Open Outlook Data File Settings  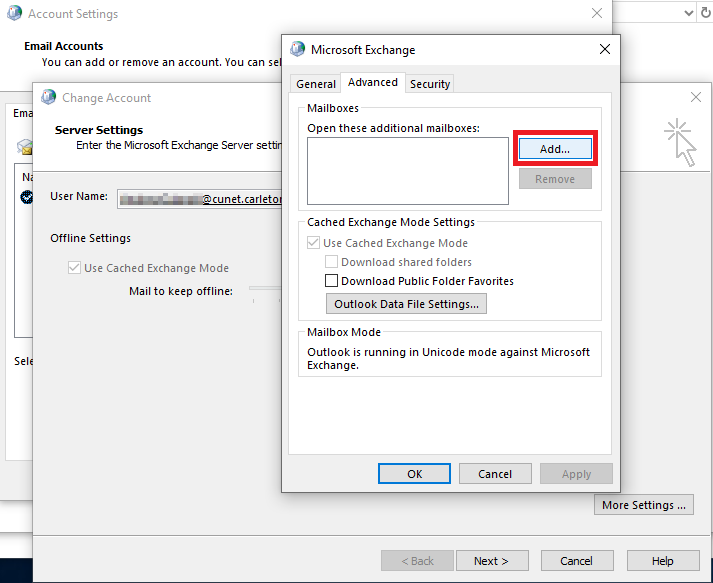coord(406,303)
